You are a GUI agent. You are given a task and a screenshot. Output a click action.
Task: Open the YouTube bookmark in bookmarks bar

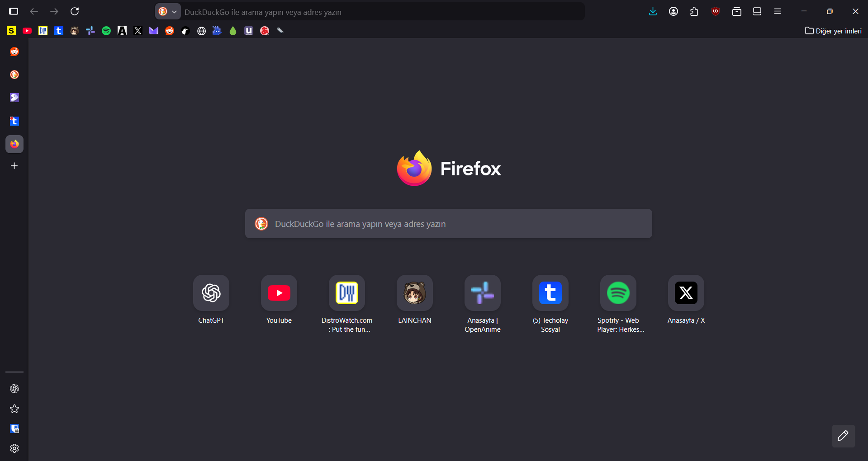27,31
